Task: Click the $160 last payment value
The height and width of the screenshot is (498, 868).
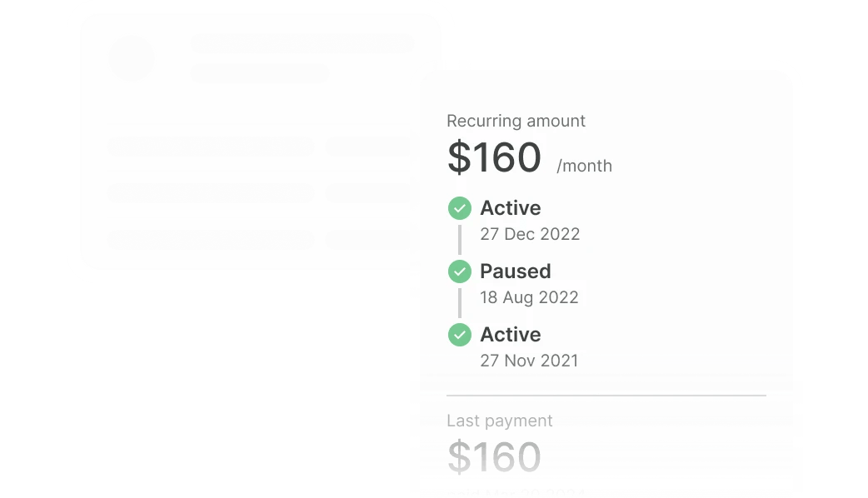Action: coord(494,457)
